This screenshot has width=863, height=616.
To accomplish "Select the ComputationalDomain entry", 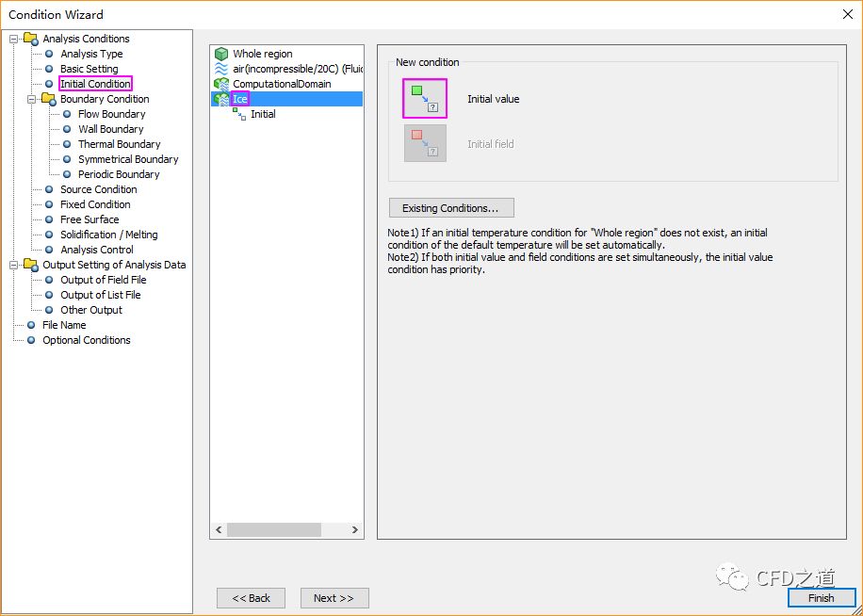I will (x=282, y=84).
